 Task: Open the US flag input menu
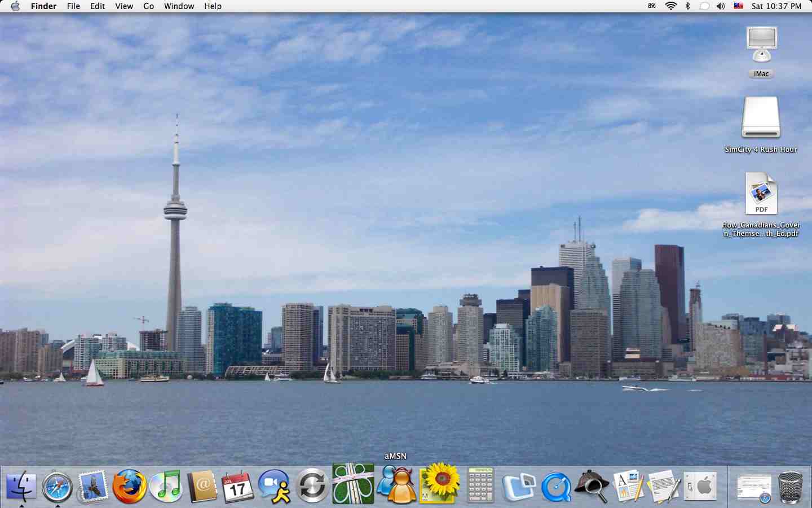pos(739,6)
